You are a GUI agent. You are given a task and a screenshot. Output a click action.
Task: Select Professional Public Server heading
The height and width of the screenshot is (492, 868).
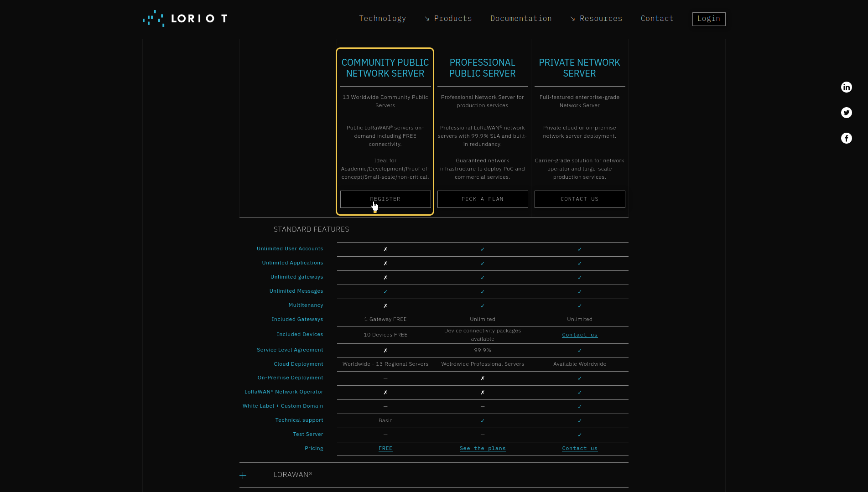pyautogui.click(x=483, y=68)
